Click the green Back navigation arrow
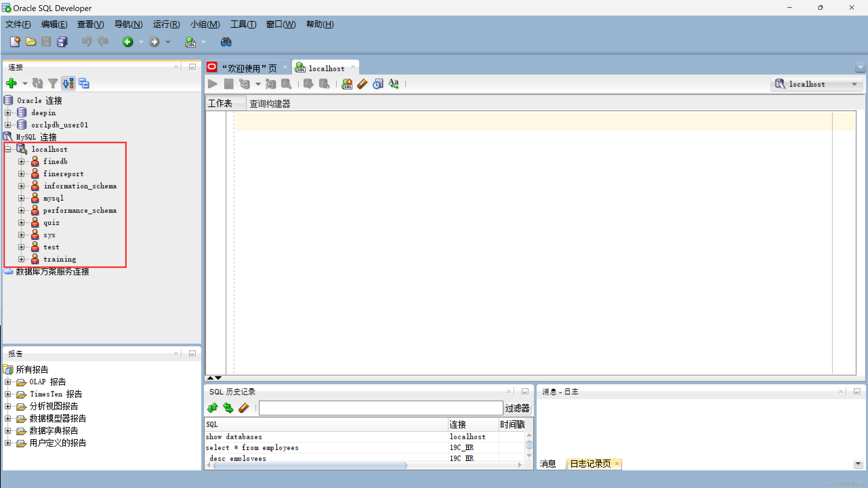 128,42
